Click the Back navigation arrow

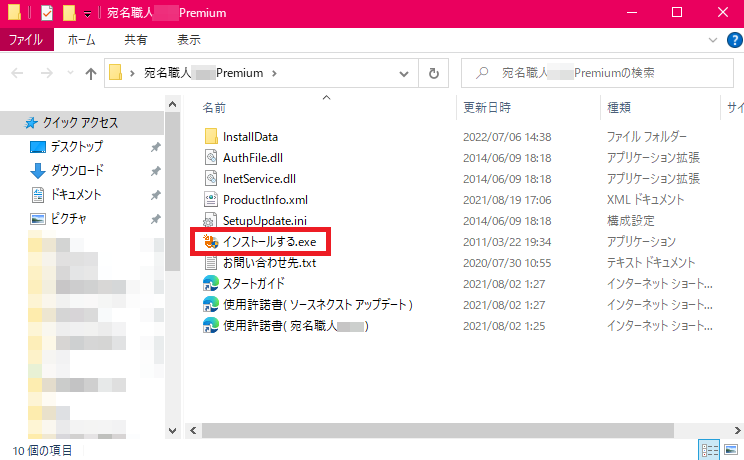click(x=18, y=73)
